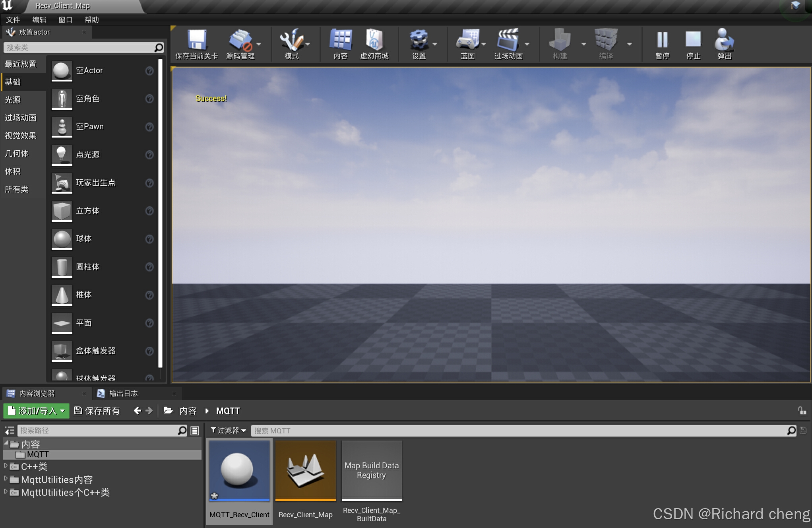Image resolution: width=812 pixels, height=528 pixels.
Task: Open the Settings gear toolbar icon
Action: coord(419,40)
